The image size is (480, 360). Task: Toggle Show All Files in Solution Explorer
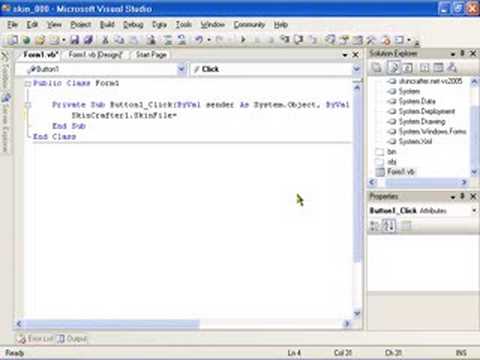pyautogui.click(x=394, y=68)
